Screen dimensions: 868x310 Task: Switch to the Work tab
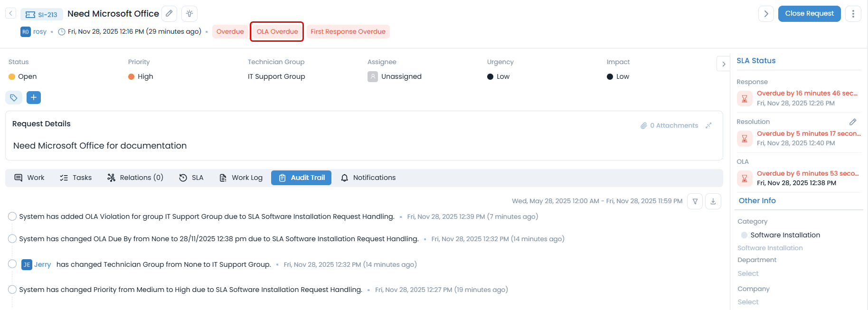(29, 178)
